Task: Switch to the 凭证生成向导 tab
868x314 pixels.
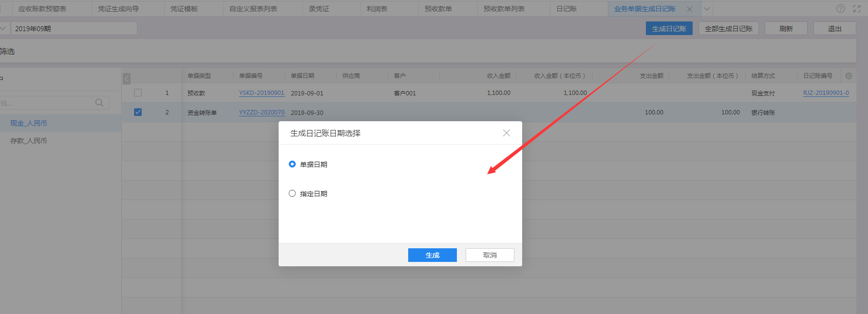Action: click(x=118, y=9)
